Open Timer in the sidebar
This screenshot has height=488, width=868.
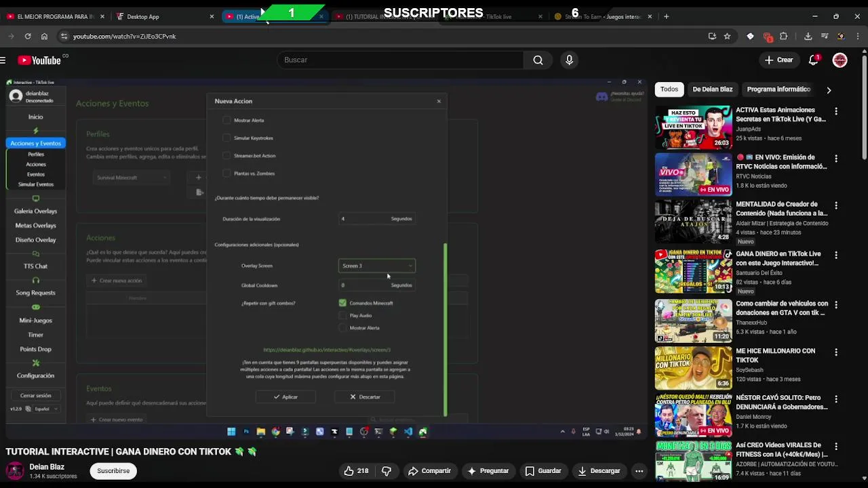[x=35, y=335]
